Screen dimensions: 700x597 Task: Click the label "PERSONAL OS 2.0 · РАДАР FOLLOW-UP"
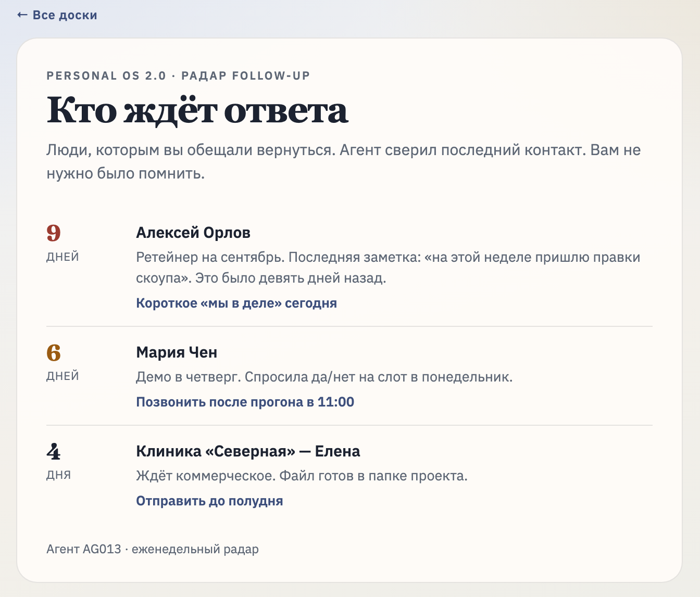point(178,75)
